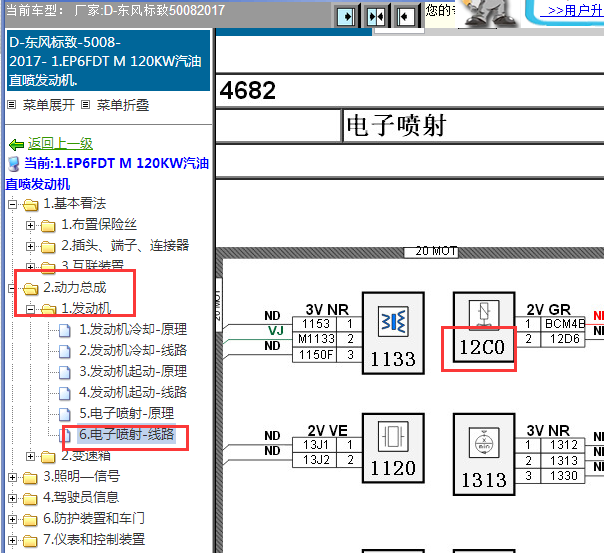The image size is (604, 553).
Task: Click wire cell 1330 in diagram
Action: tap(564, 476)
